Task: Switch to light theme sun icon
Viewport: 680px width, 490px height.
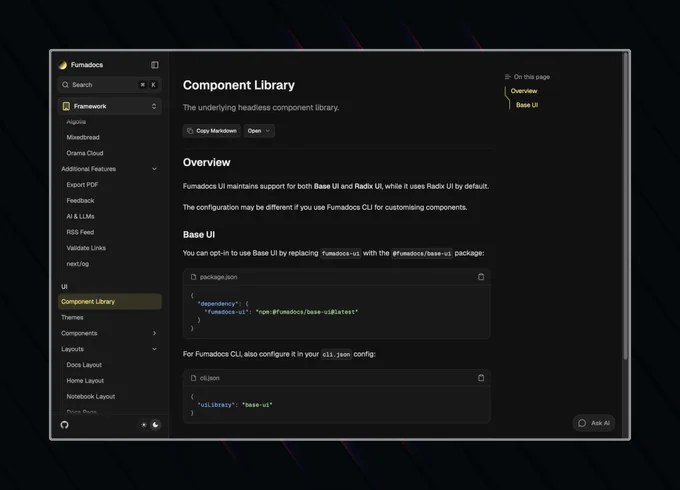Action: pyautogui.click(x=144, y=425)
